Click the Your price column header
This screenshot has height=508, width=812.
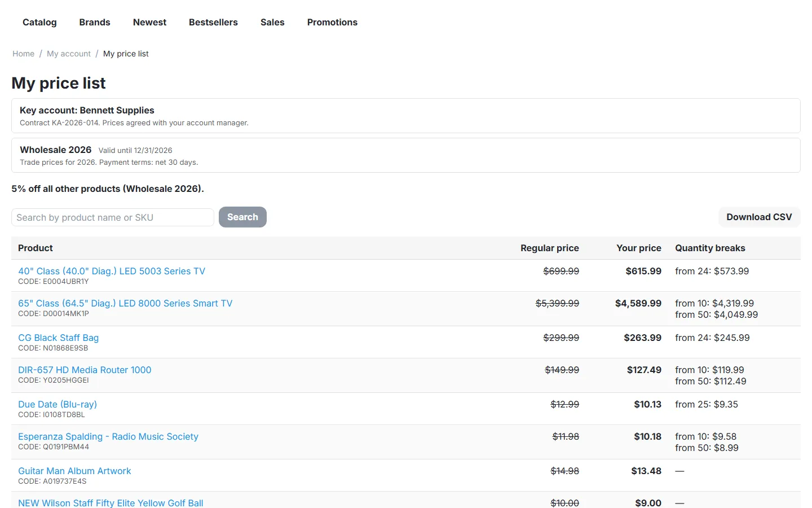click(x=639, y=248)
